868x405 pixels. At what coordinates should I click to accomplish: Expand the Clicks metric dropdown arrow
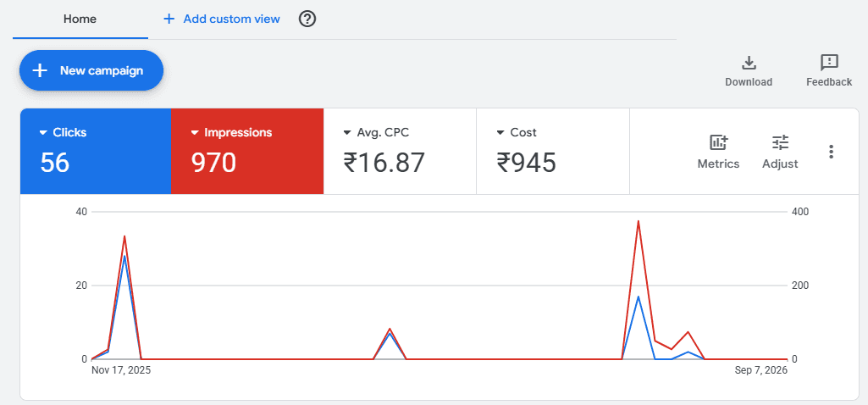point(43,133)
